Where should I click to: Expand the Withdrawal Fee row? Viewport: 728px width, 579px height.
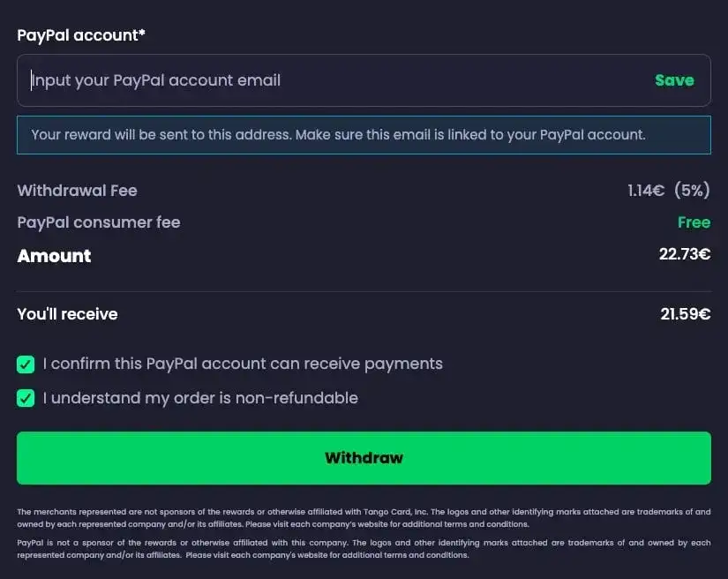pyautogui.click(x=77, y=190)
